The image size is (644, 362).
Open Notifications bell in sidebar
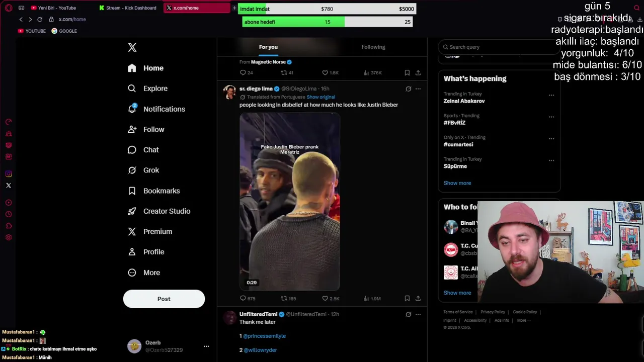click(x=132, y=109)
